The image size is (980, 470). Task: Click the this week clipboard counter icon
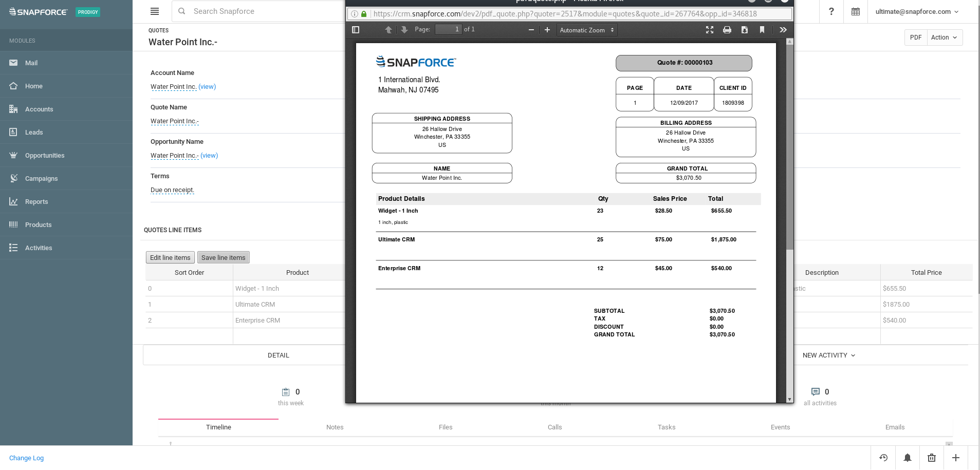(286, 392)
